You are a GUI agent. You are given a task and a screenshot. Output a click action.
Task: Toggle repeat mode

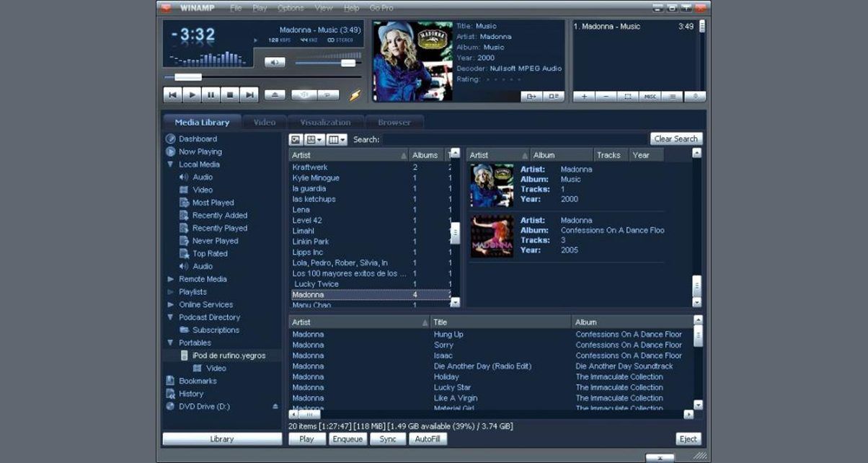tap(328, 94)
